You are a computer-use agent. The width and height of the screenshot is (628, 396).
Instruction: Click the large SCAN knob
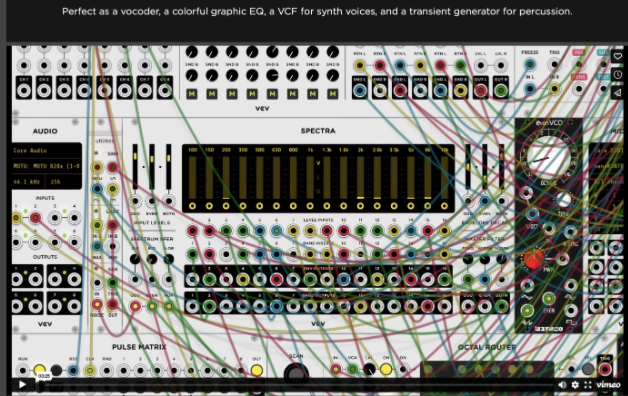[x=296, y=373]
